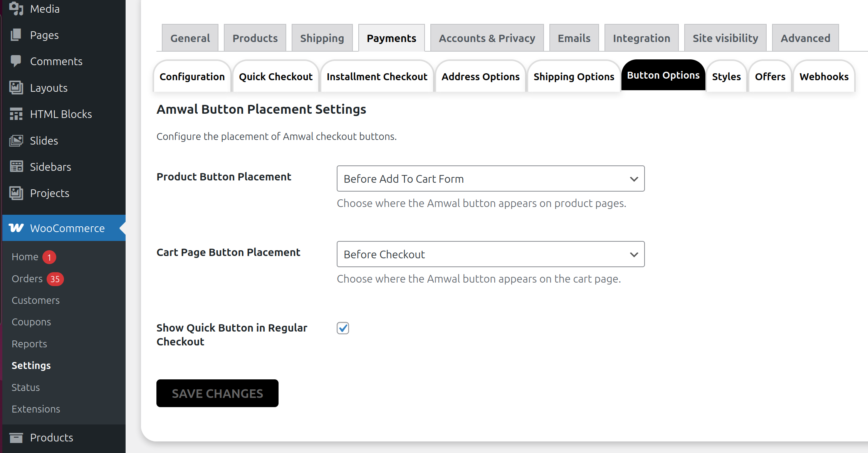This screenshot has height=453, width=868.
Task: Click the Layouts sidebar icon
Action: pos(16,88)
